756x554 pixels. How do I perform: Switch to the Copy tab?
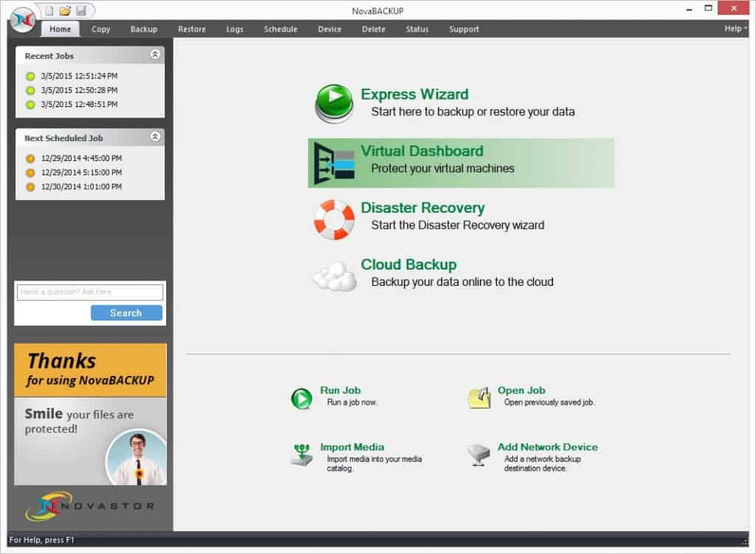(100, 29)
